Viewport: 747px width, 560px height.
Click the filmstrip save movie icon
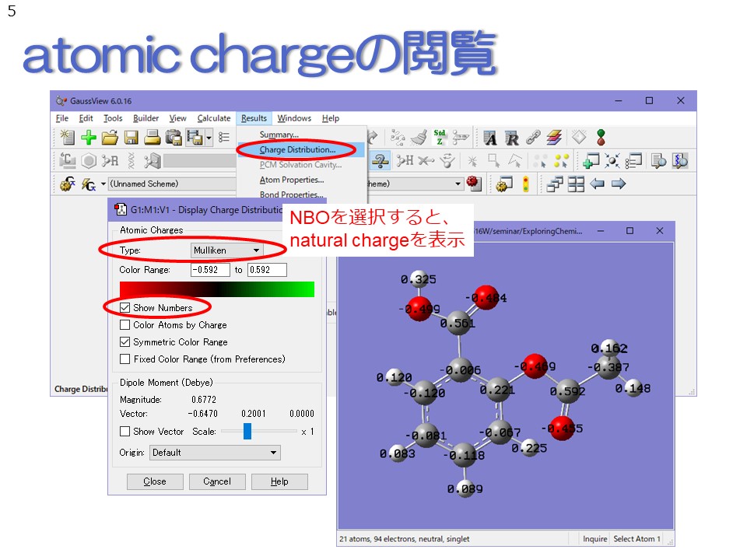pos(195,138)
